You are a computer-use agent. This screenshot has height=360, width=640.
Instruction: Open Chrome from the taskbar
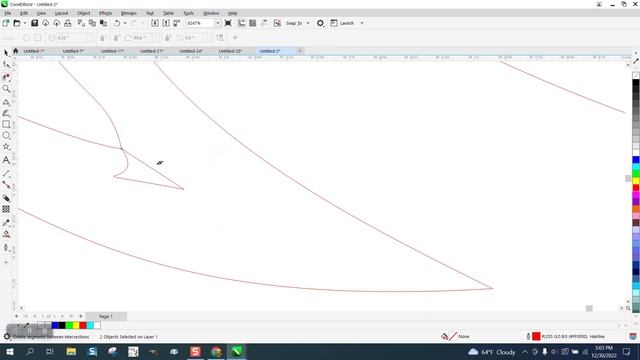pyautogui.click(x=216, y=351)
